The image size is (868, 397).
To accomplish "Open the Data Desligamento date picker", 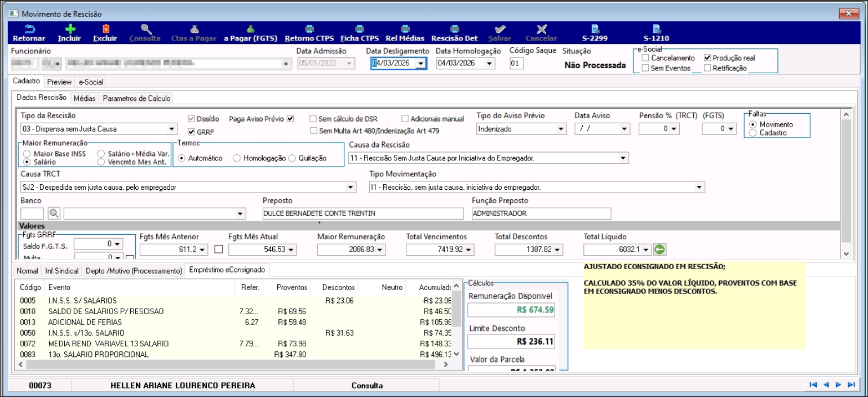I will click(x=420, y=64).
